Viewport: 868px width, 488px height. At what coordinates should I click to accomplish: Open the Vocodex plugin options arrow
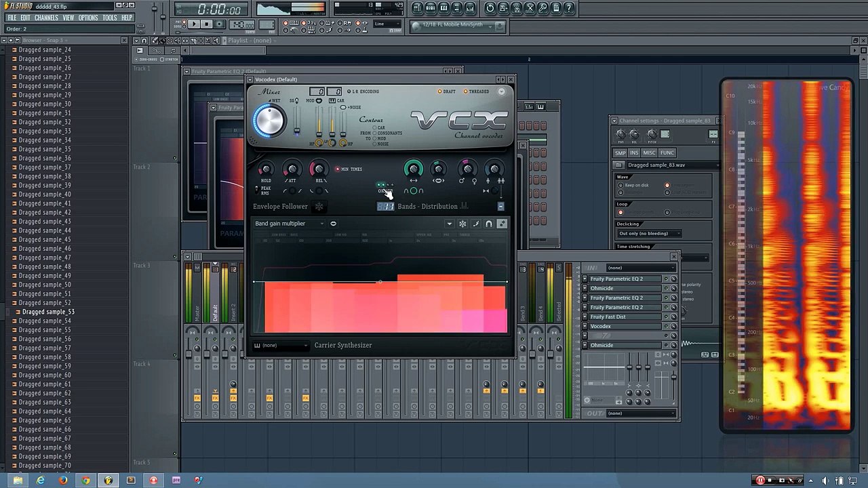250,79
